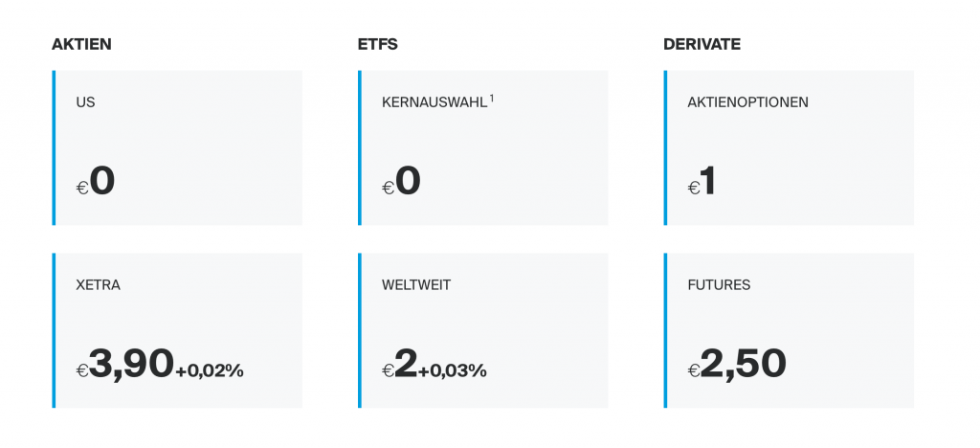This screenshot has width=980, height=448.
Task: Click the DERIVATE section heading
Action: 702,44
